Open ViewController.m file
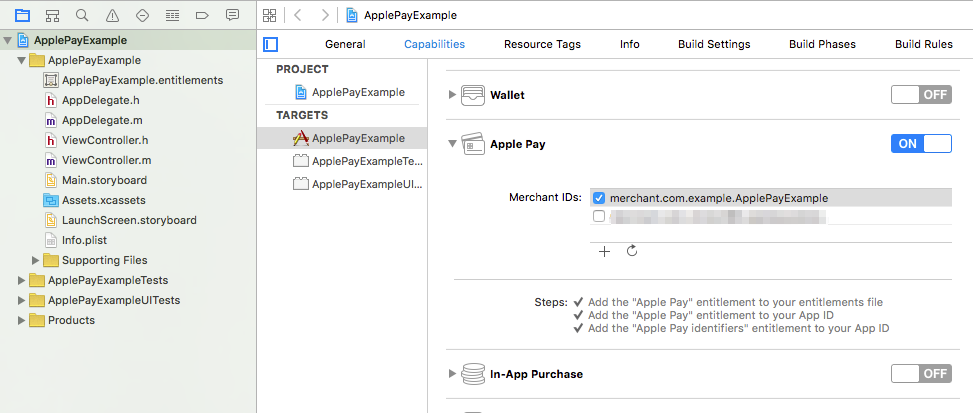Screen dimensions: 973x413 pyautogui.click(x=106, y=160)
